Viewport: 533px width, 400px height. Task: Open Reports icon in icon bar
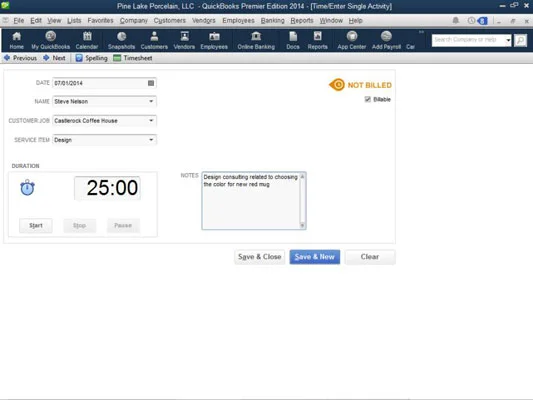pos(317,40)
